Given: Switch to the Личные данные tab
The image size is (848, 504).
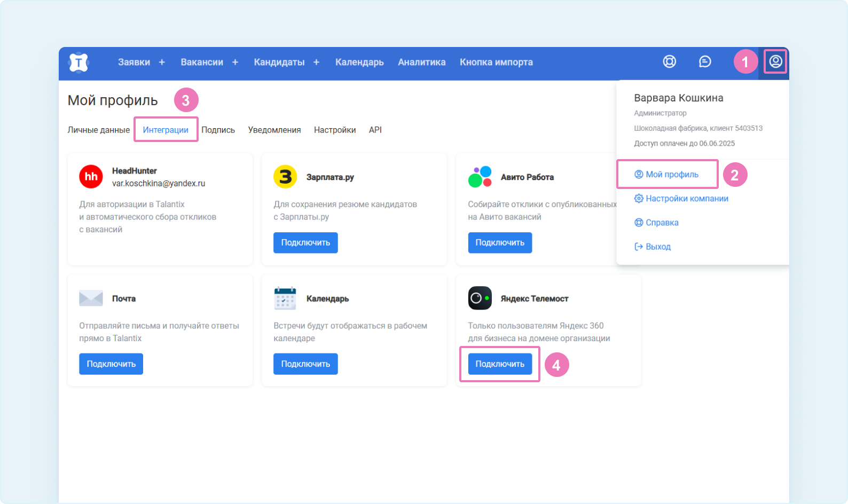Looking at the screenshot, I should (99, 130).
